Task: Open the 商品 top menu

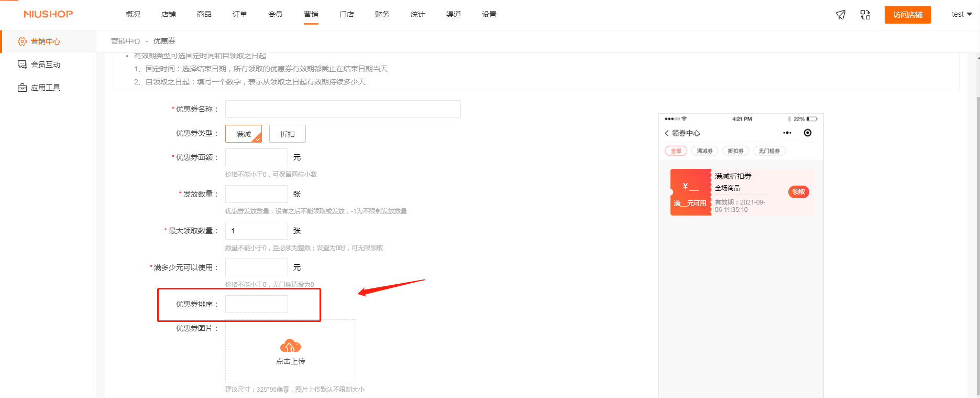Action: 204,14
